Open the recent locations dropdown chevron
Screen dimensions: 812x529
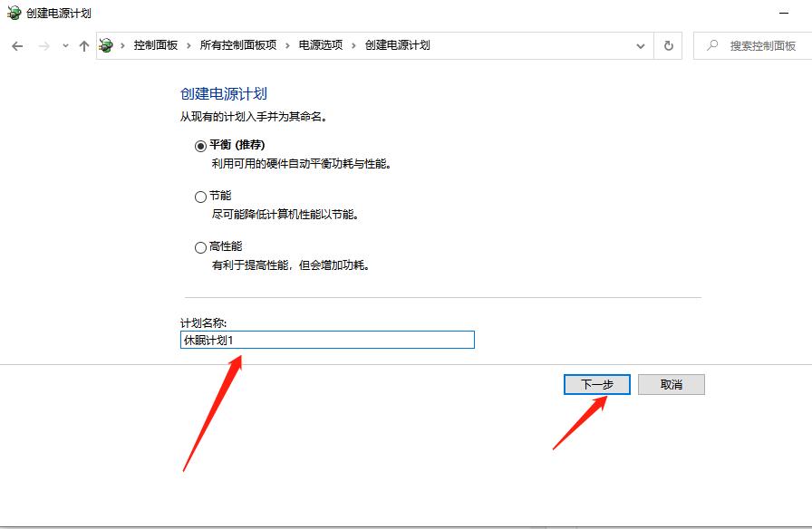65,46
